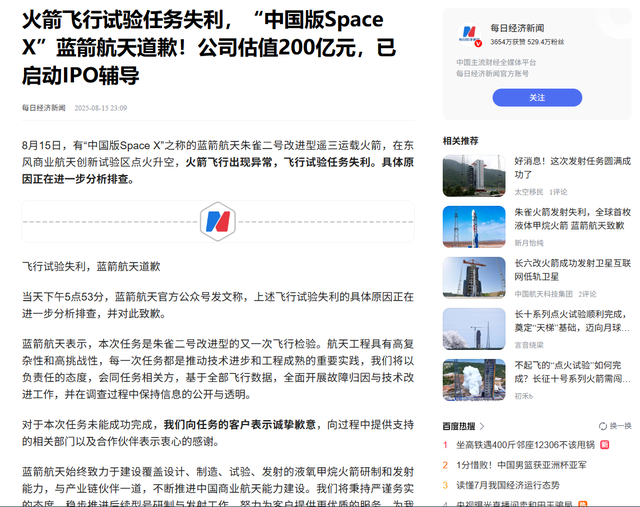This screenshot has height=507, width=640.
Task: Open 每日经济新闻 account name in sidebar
Action: tap(517, 28)
